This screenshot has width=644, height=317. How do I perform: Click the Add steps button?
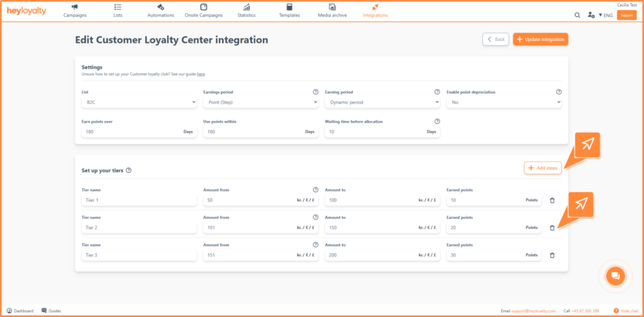tap(543, 168)
